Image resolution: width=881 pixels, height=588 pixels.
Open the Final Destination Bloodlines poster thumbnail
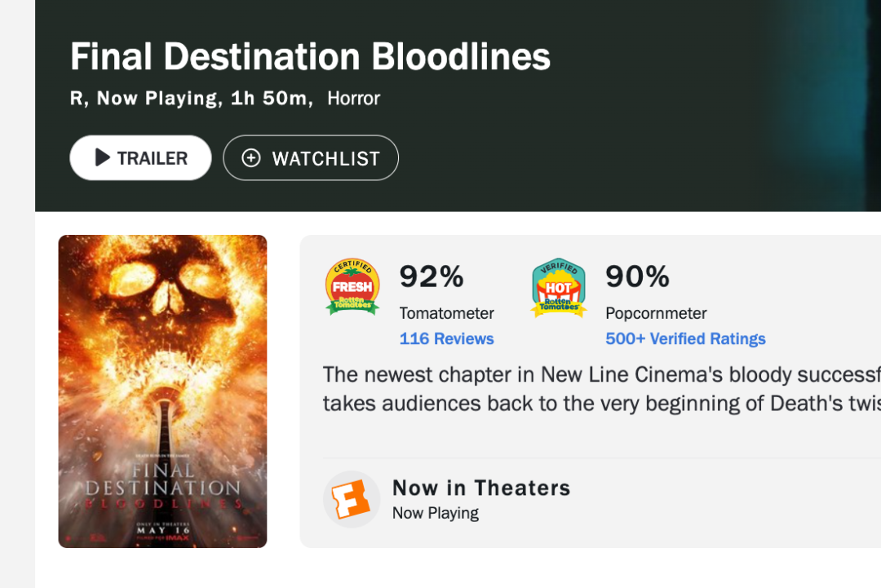(162, 391)
